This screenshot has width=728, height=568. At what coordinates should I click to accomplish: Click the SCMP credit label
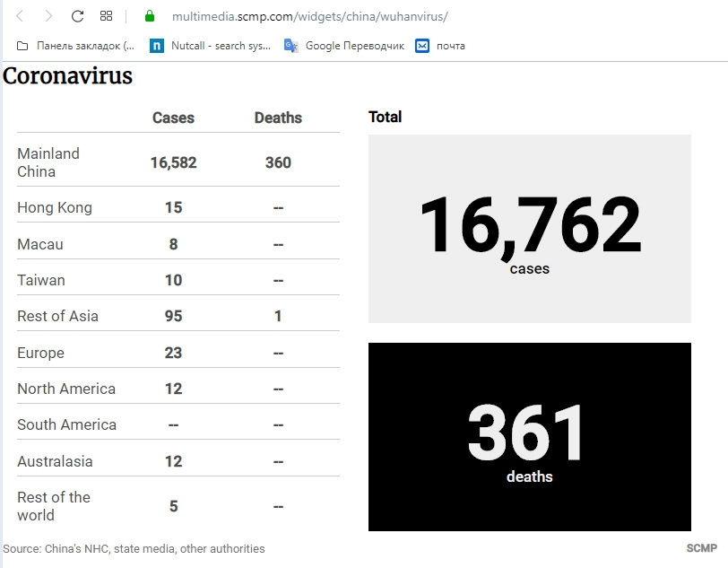[x=701, y=548]
